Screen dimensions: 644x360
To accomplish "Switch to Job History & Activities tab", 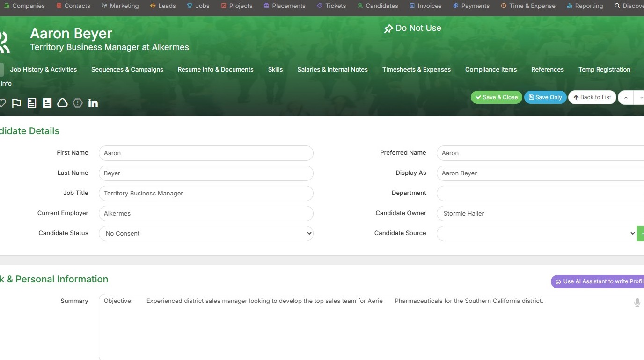I will click(x=44, y=69).
